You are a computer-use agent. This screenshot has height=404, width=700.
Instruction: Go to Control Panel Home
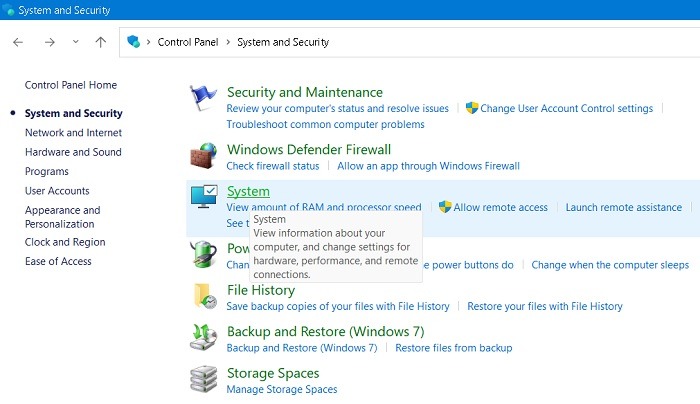coord(70,85)
